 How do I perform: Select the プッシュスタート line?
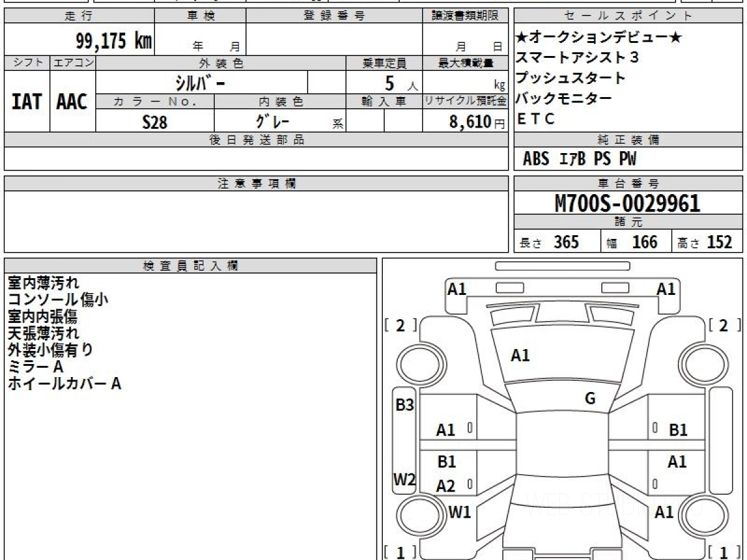pyautogui.click(x=570, y=78)
